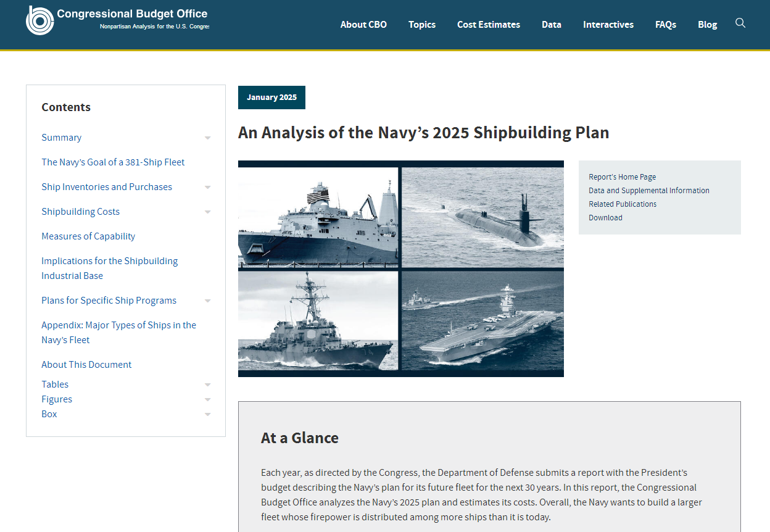The image size is (770, 532).
Task: Click the submarine photo
Action: tap(482, 217)
